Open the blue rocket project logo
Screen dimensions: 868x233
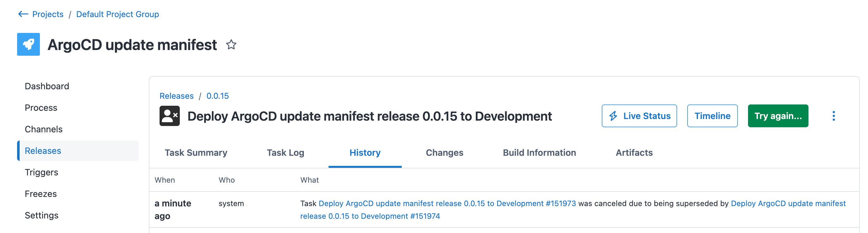[x=28, y=44]
